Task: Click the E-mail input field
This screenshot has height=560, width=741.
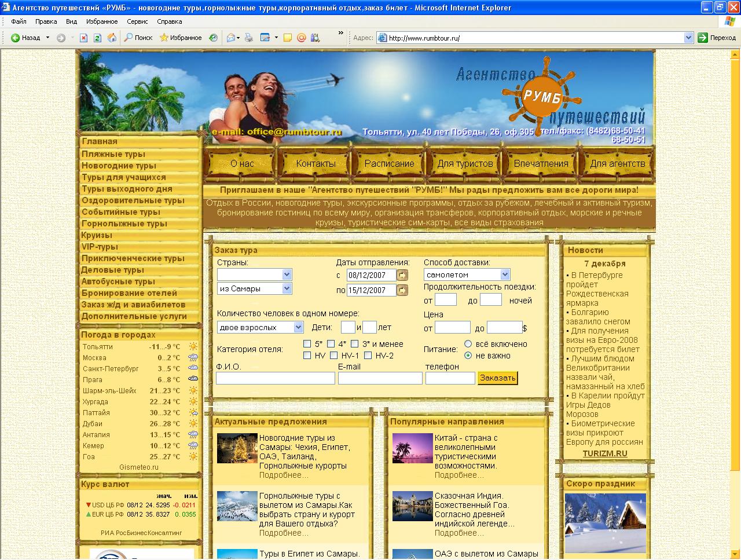Action: (x=380, y=378)
